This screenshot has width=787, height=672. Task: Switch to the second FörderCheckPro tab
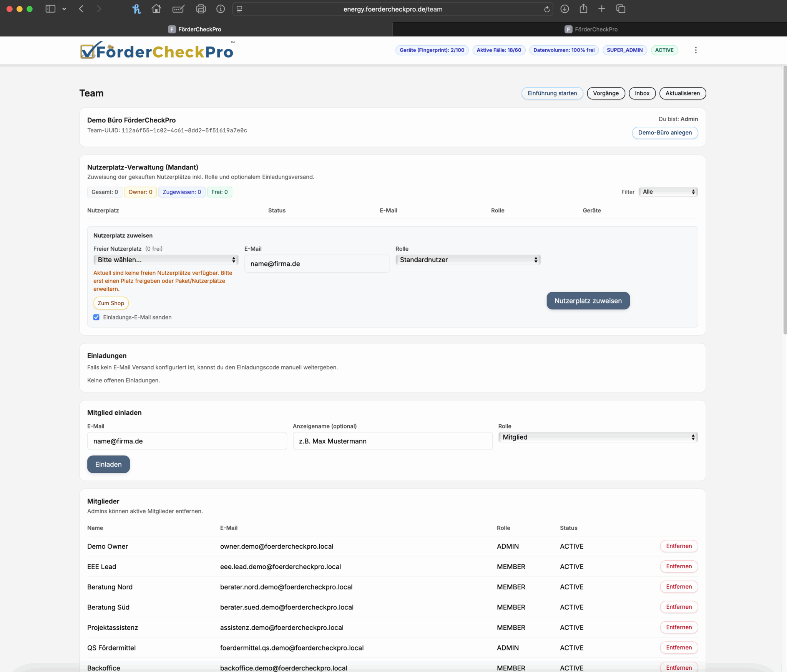point(590,29)
